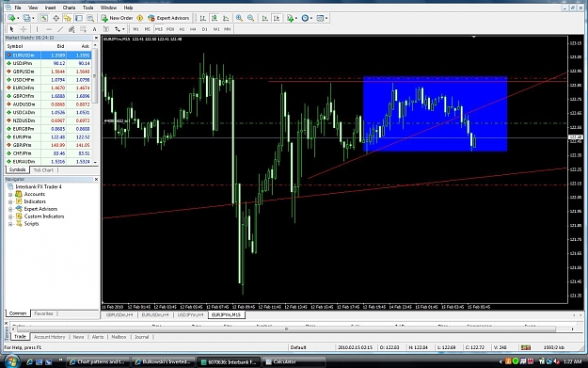Screen dimensions: 588x368
Task: Click the Expert Advisors toolbar button
Action: coord(168,18)
